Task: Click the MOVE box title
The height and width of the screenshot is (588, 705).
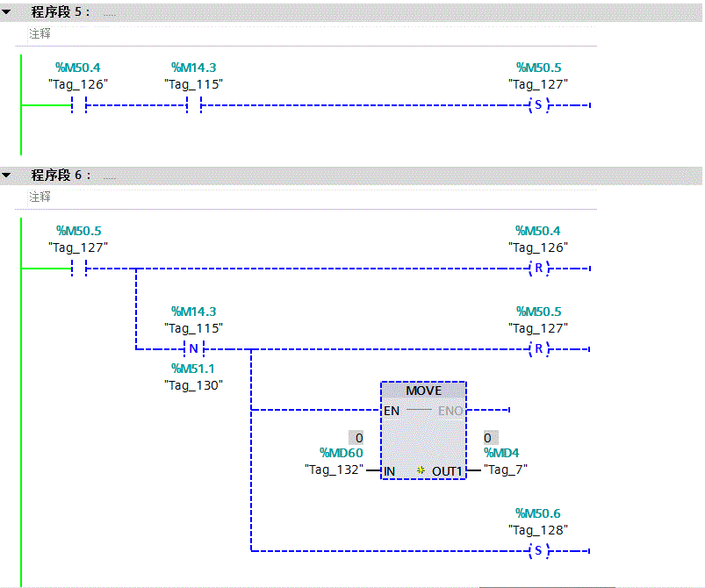Action: 423,391
